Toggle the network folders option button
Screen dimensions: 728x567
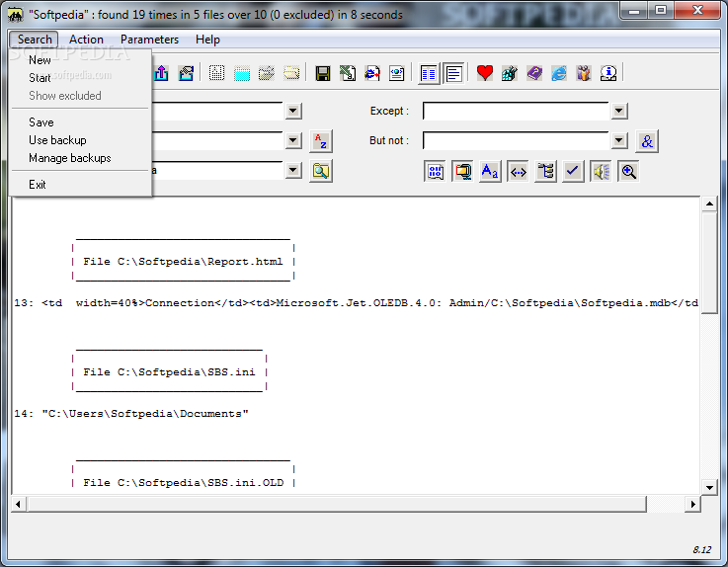click(462, 172)
